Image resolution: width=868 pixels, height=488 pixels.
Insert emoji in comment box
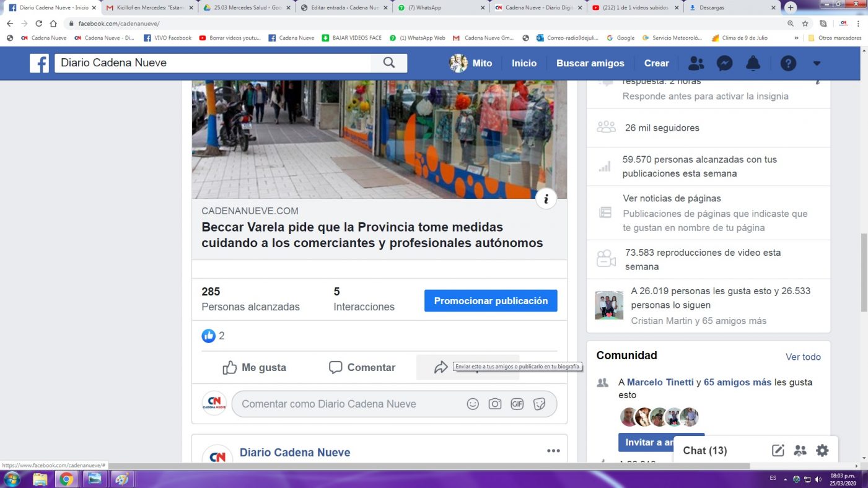(473, 404)
